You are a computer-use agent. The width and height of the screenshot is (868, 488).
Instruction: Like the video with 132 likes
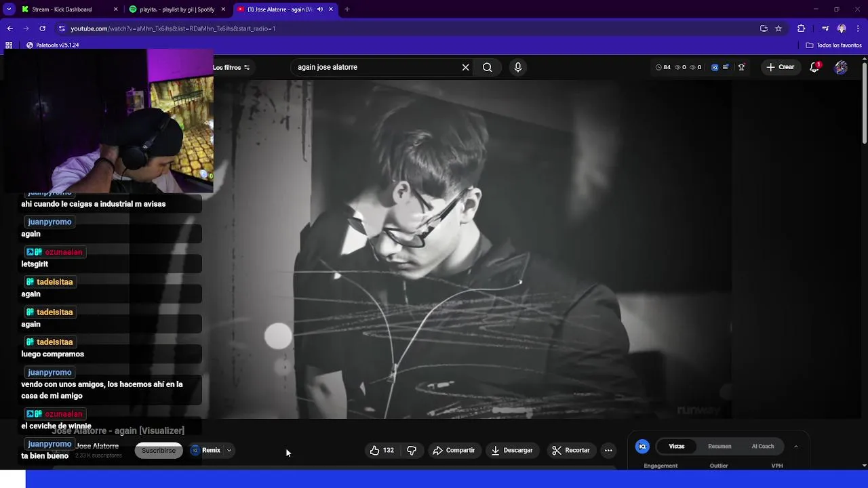tap(382, 450)
